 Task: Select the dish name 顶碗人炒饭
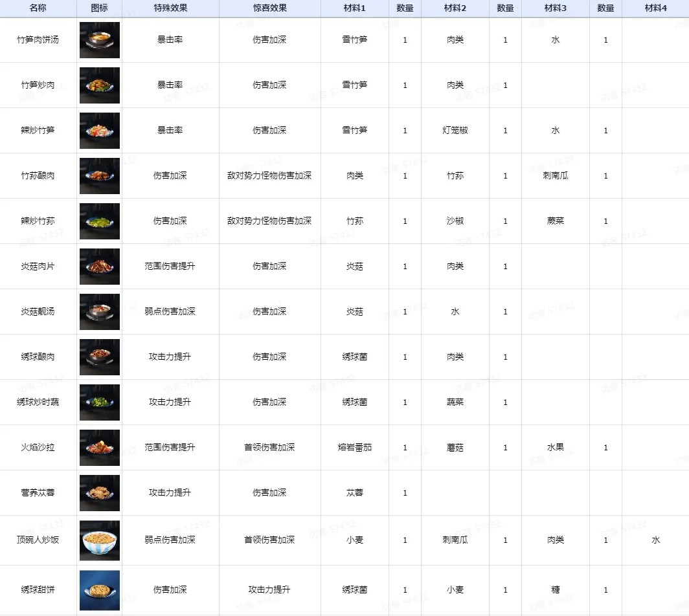38,540
